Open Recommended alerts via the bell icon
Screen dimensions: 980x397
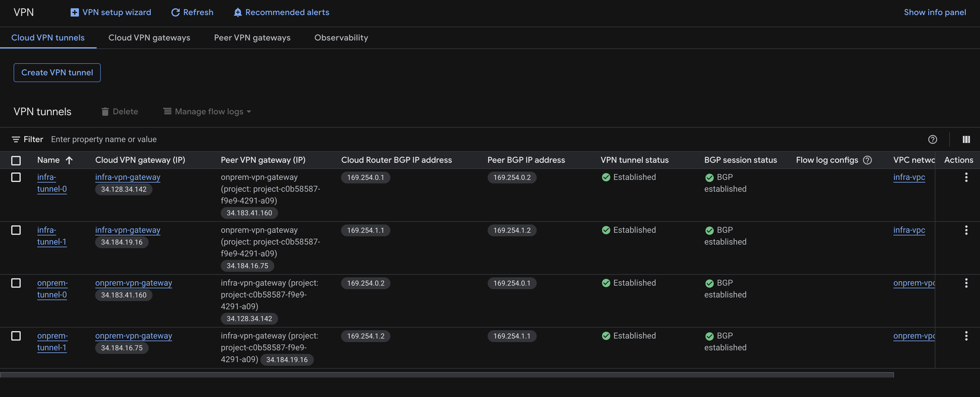tap(237, 12)
